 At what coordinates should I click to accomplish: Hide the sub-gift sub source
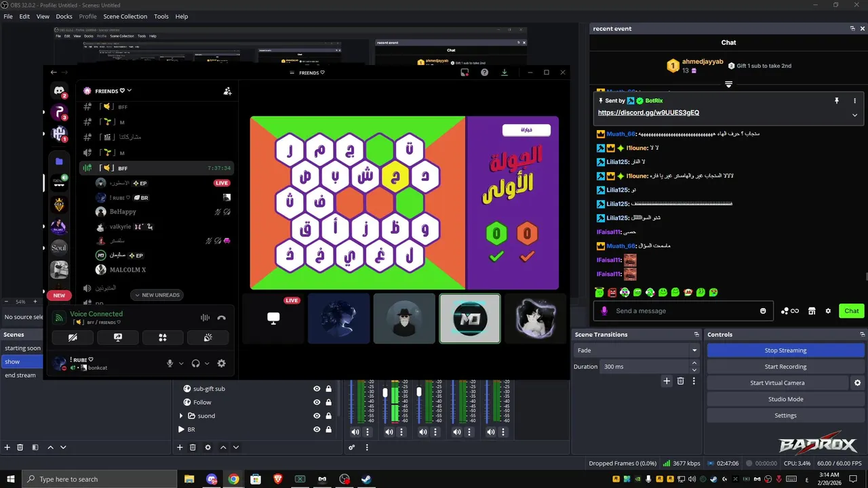pyautogui.click(x=317, y=389)
